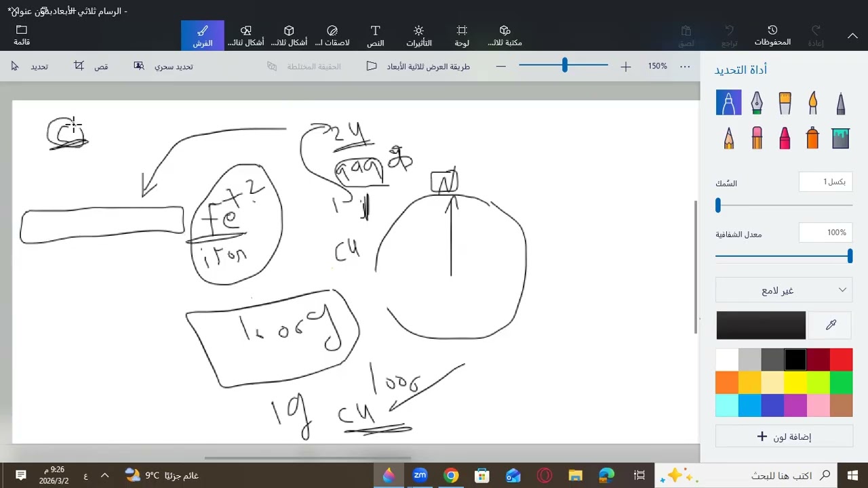Pick a color with the eyedropper

point(831,325)
